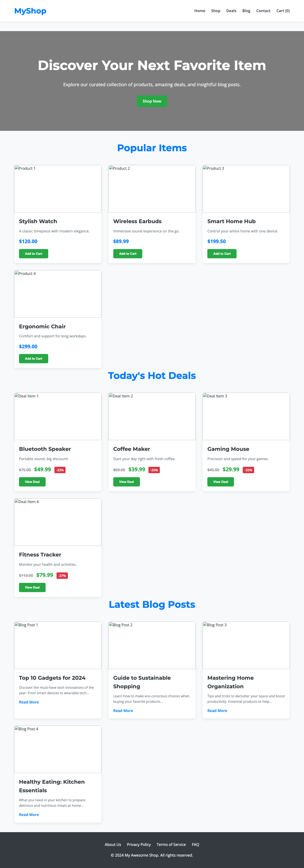Screen dimensions: 304x868
Task: Click the Gaming Mouse product image
Action: pos(246,416)
